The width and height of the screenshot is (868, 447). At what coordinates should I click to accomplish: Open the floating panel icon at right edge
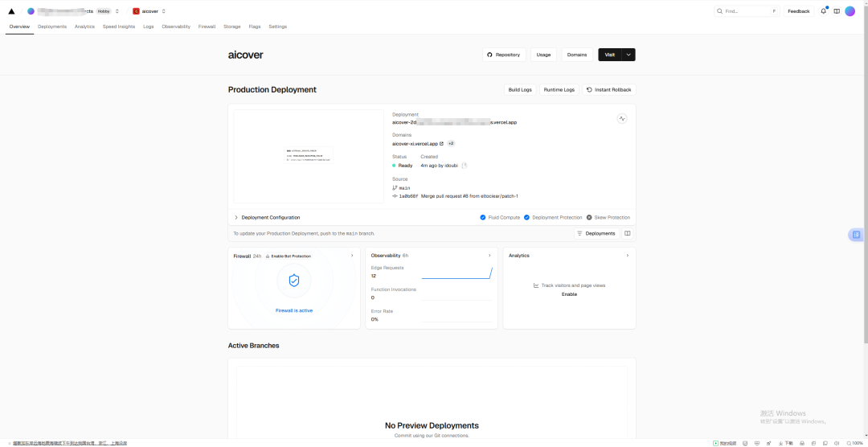tap(856, 235)
